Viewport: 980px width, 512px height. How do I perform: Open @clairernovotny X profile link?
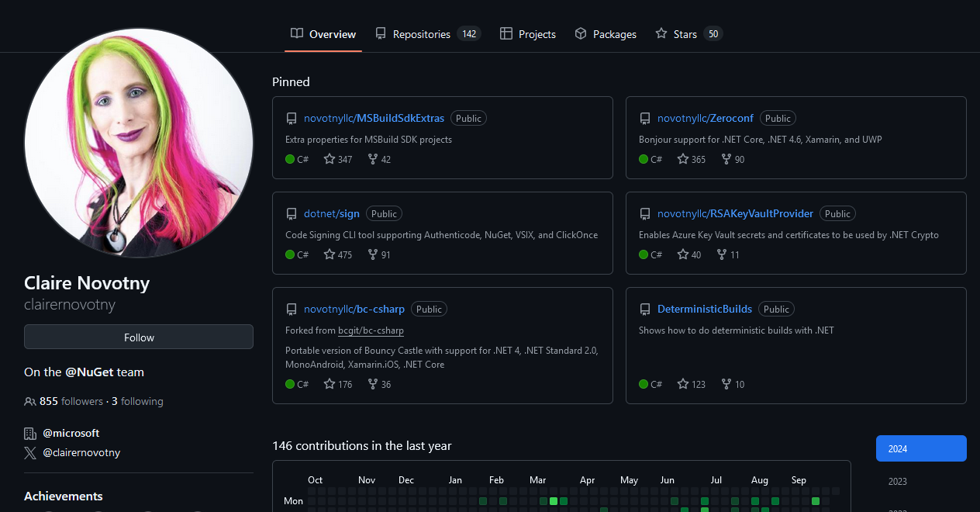click(81, 452)
